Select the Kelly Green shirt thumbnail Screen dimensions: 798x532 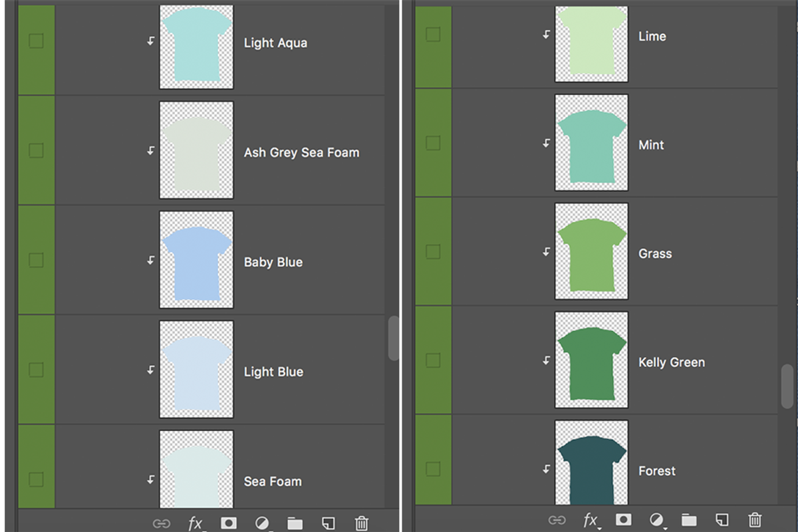[x=592, y=360]
